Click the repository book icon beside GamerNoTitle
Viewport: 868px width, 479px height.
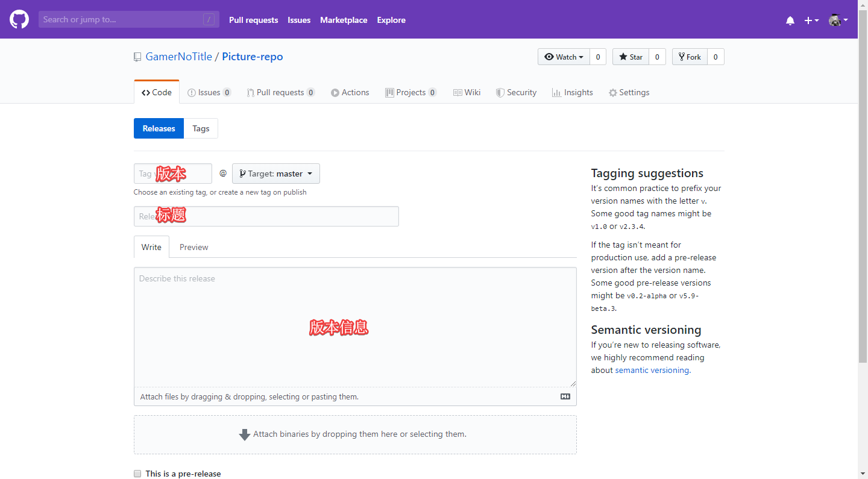pos(137,56)
